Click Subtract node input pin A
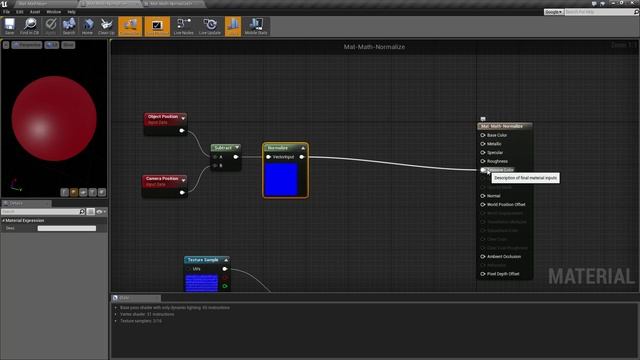The height and width of the screenshot is (360, 640). click(215, 157)
